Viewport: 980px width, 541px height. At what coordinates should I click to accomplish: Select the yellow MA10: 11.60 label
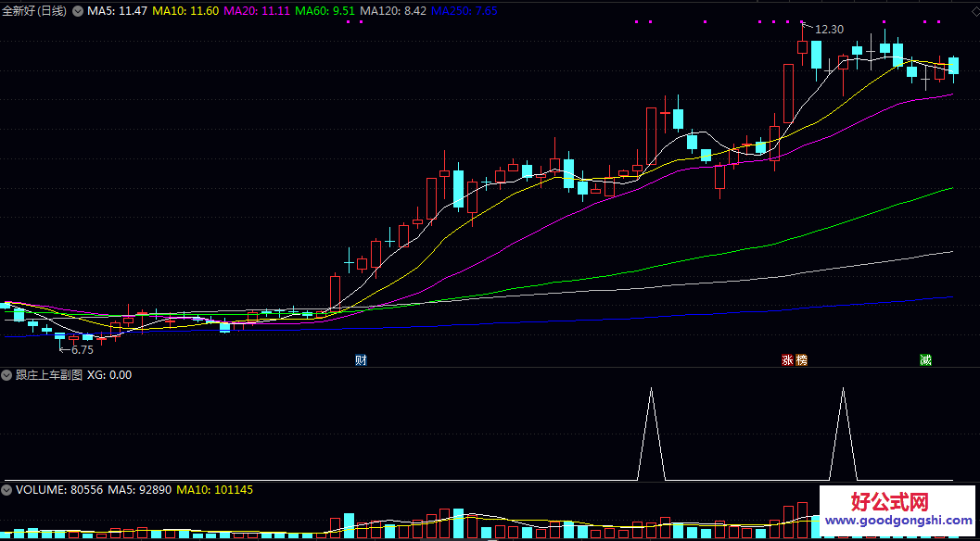pyautogui.click(x=185, y=11)
